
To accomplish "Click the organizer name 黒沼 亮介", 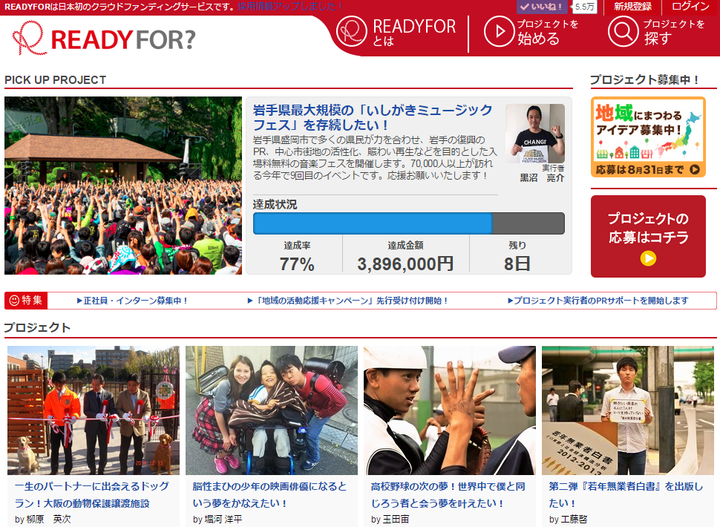I will pyautogui.click(x=541, y=178).
